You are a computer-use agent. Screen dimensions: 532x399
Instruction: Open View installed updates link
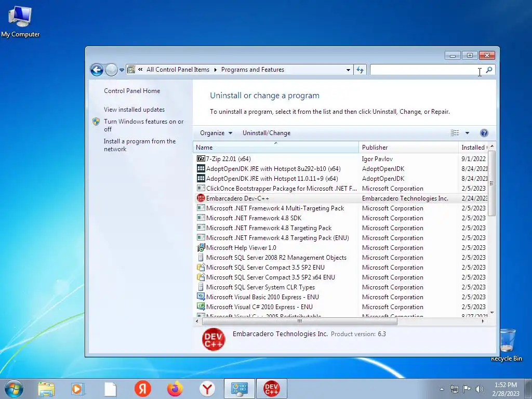click(x=135, y=109)
